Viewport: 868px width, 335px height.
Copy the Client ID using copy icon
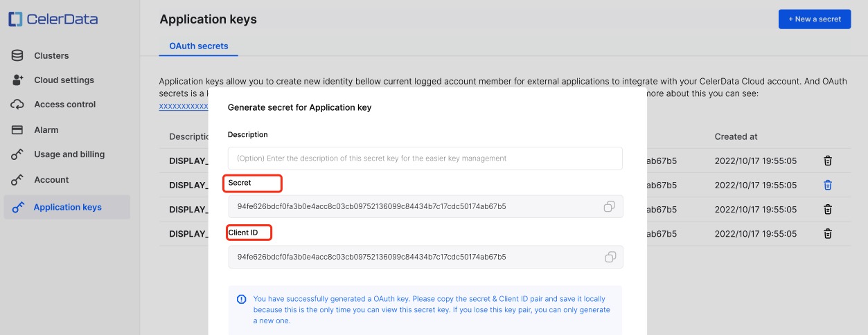(x=610, y=257)
